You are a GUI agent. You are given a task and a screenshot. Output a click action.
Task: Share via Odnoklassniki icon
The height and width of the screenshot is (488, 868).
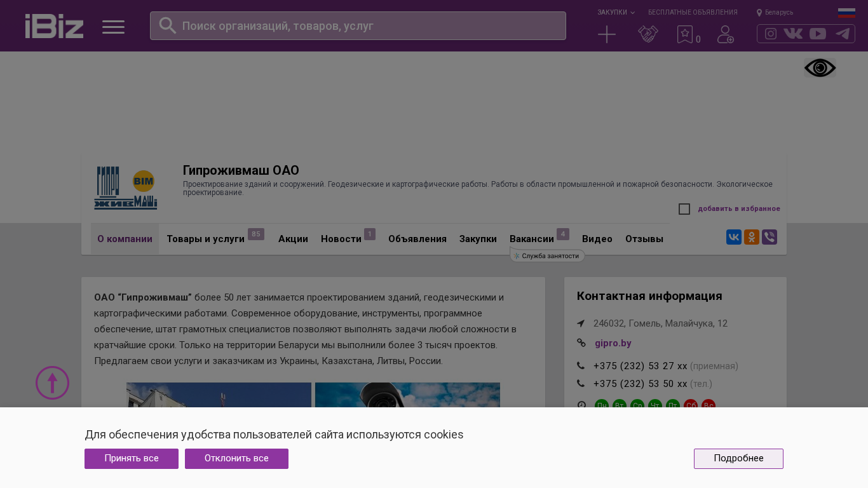[x=752, y=237]
